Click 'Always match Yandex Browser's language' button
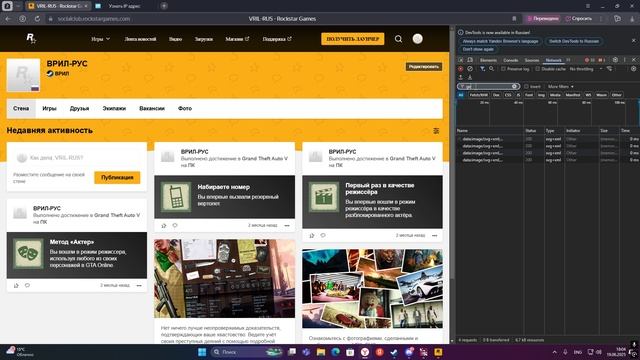Viewport: 640px width, 360px height. coord(500,41)
